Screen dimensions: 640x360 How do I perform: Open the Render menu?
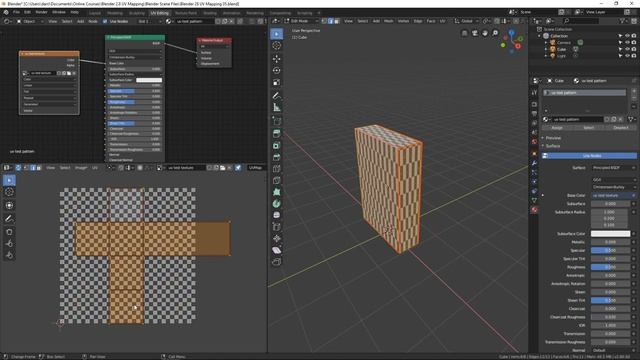[41, 12]
